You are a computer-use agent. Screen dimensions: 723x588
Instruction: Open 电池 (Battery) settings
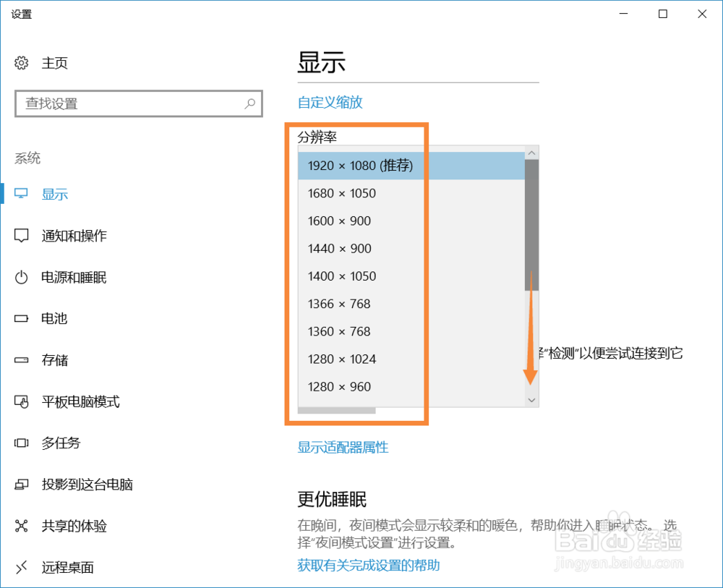(x=54, y=318)
